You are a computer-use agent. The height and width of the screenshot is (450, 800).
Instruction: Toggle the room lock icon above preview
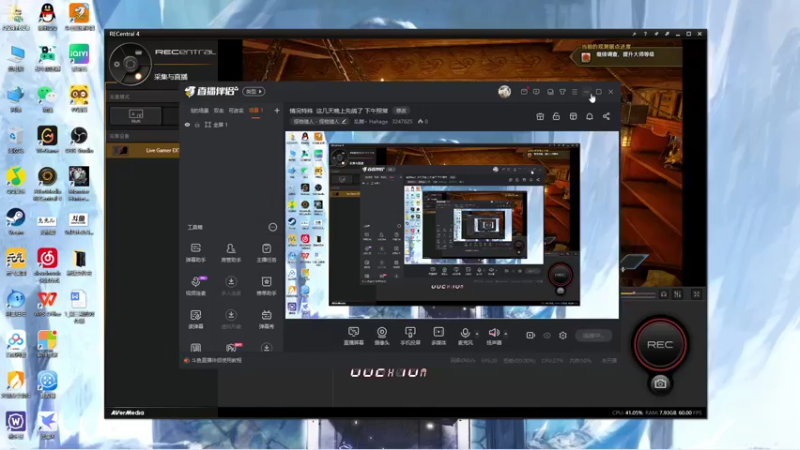click(x=556, y=116)
